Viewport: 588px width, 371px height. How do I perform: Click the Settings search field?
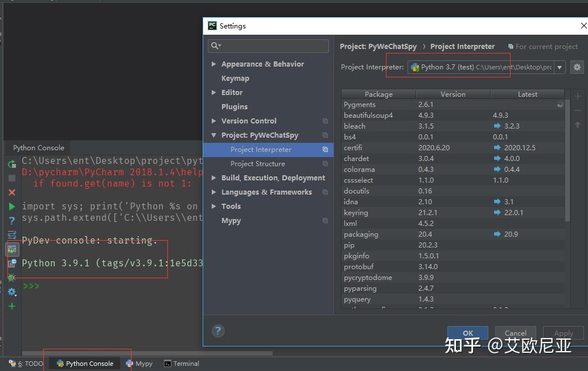pos(268,46)
